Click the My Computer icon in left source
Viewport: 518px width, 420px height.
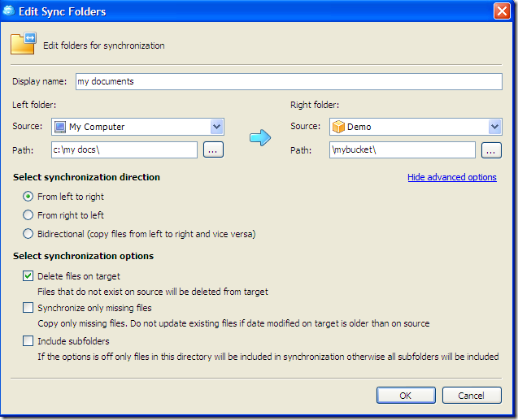[x=60, y=127]
